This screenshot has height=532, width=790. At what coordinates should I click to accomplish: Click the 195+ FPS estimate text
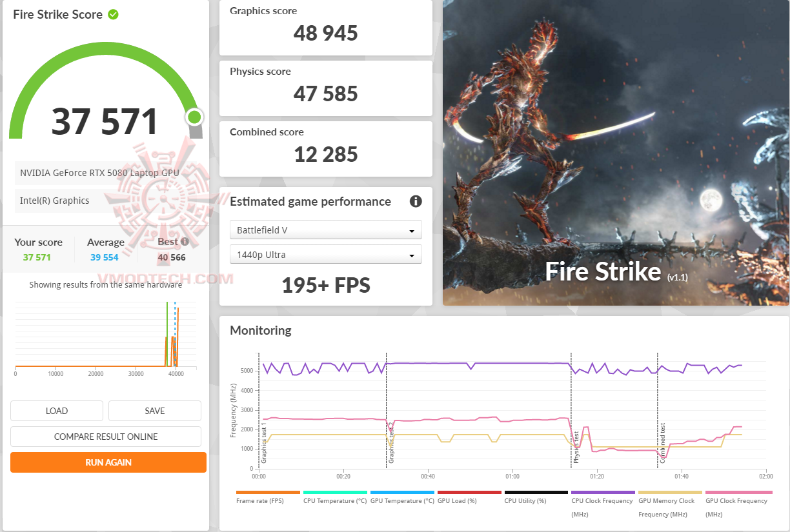[x=326, y=284]
